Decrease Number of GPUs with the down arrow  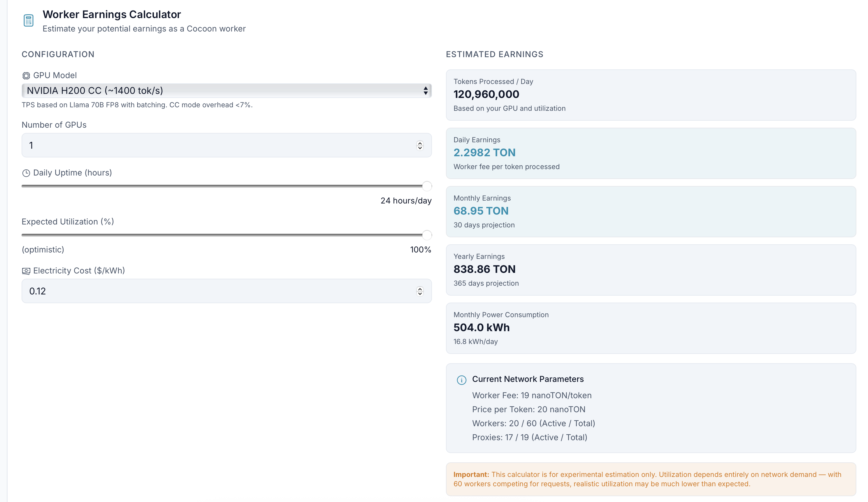(x=419, y=148)
